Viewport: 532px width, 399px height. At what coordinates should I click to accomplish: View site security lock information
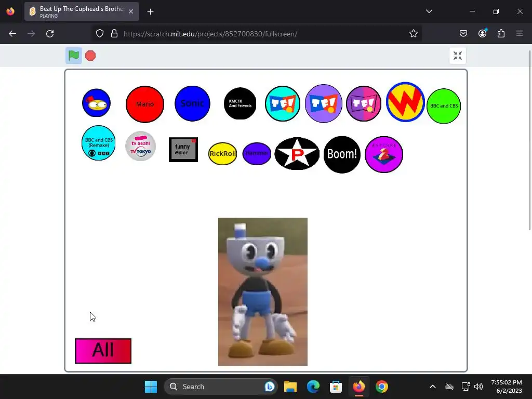(x=114, y=34)
